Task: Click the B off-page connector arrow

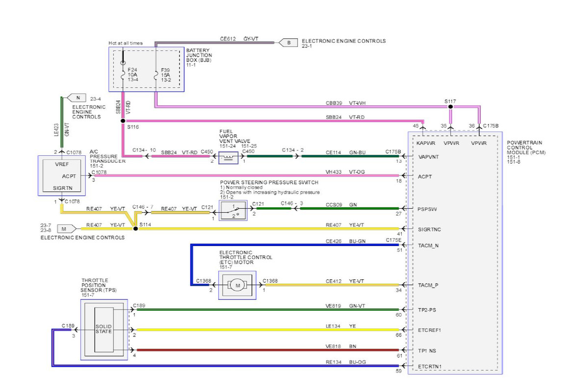Action: 288,43
